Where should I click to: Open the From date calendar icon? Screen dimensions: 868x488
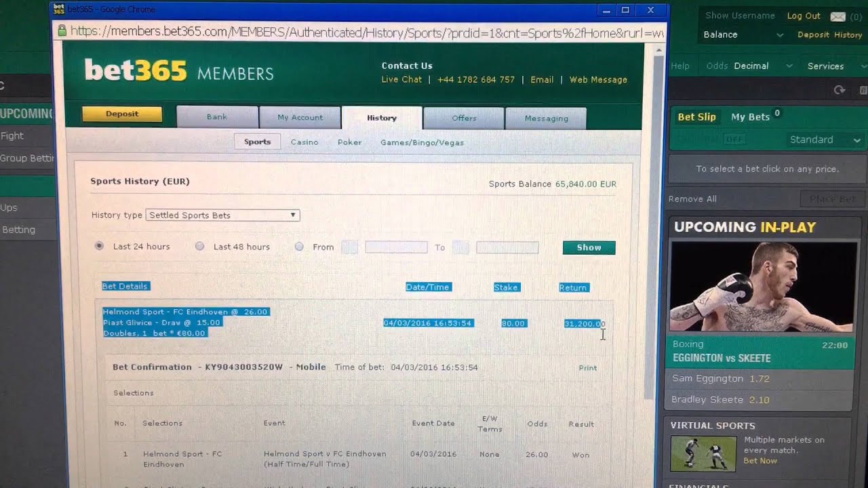(349, 247)
